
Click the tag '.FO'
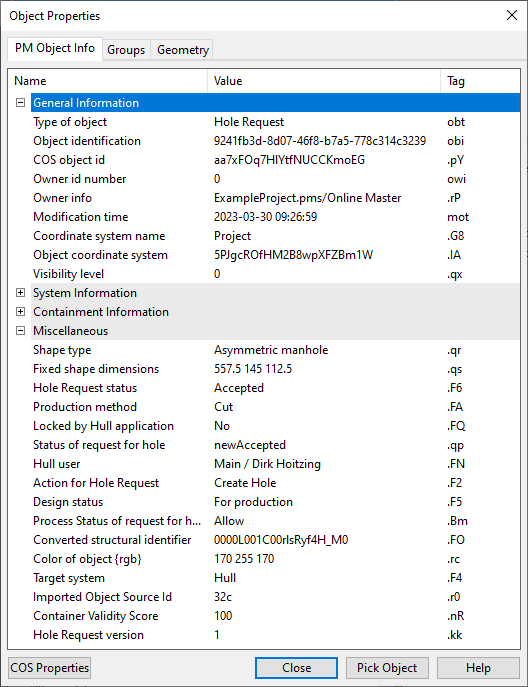click(456, 540)
